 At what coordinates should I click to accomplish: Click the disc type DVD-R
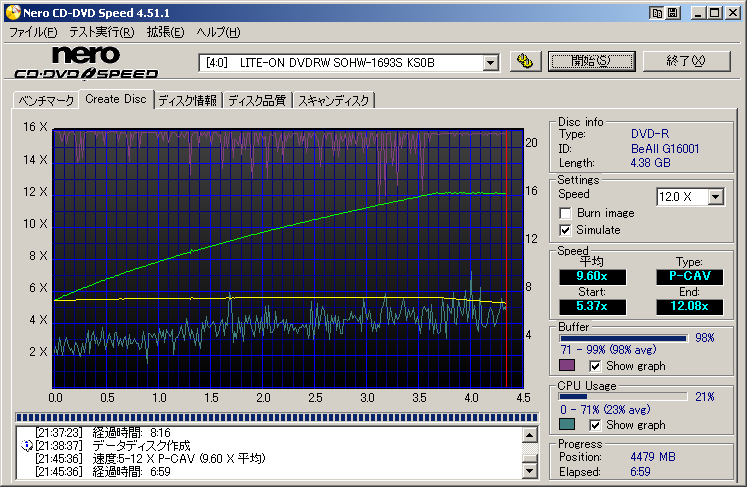point(650,134)
